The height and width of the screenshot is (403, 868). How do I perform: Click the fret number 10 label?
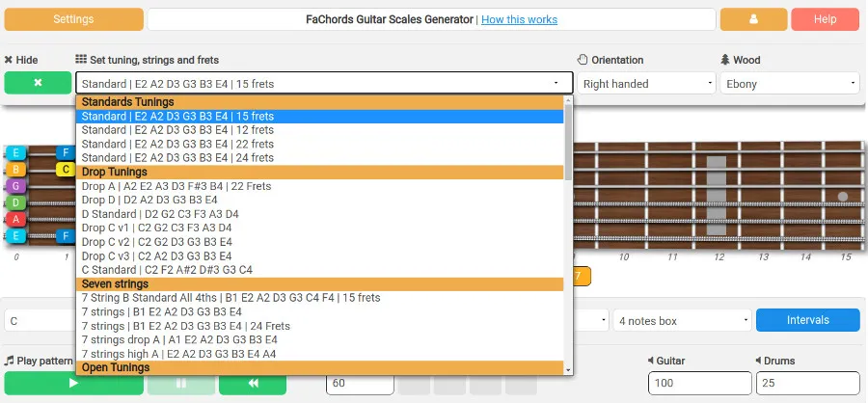click(x=623, y=256)
